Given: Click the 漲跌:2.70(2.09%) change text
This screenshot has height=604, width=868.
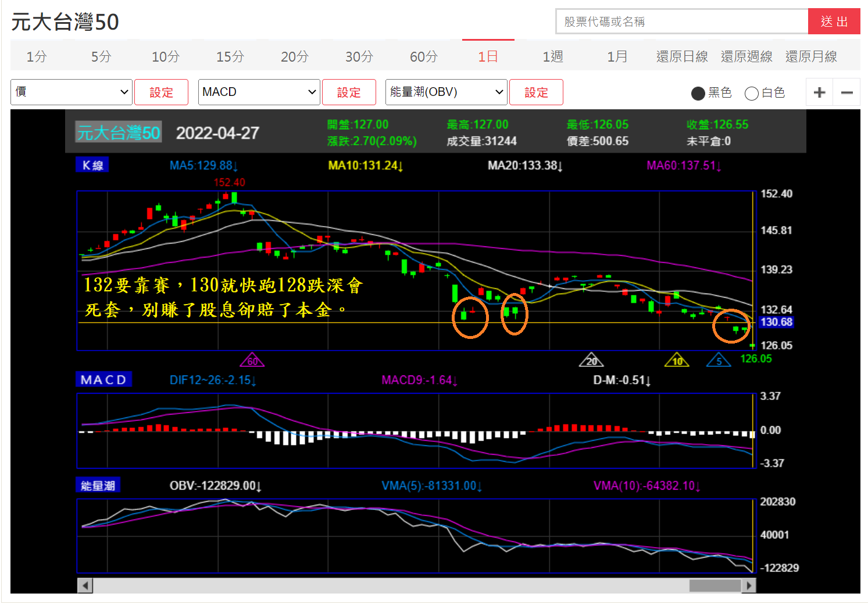Looking at the screenshot, I should (x=372, y=141).
